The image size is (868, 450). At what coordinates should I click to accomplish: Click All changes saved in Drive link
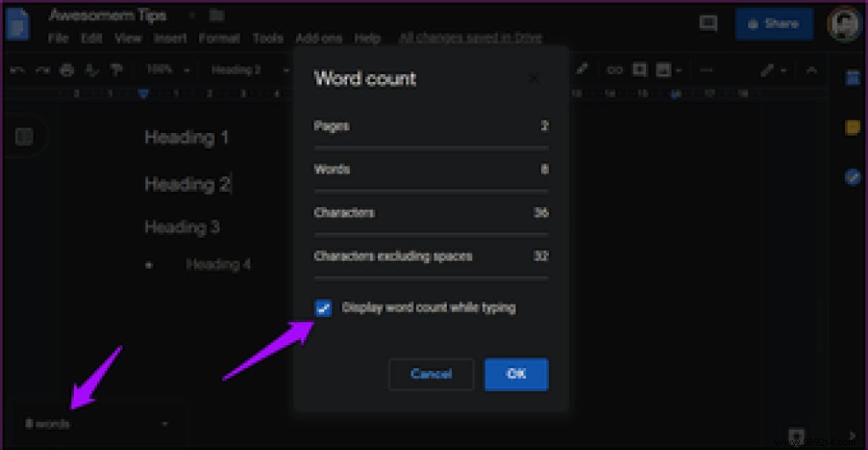pyautogui.click(x=471, y=38)
